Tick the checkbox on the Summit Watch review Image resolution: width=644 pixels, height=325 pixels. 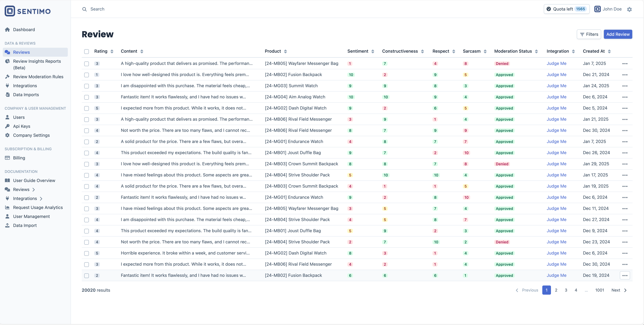pyautogui.click(x=87, y=86)
